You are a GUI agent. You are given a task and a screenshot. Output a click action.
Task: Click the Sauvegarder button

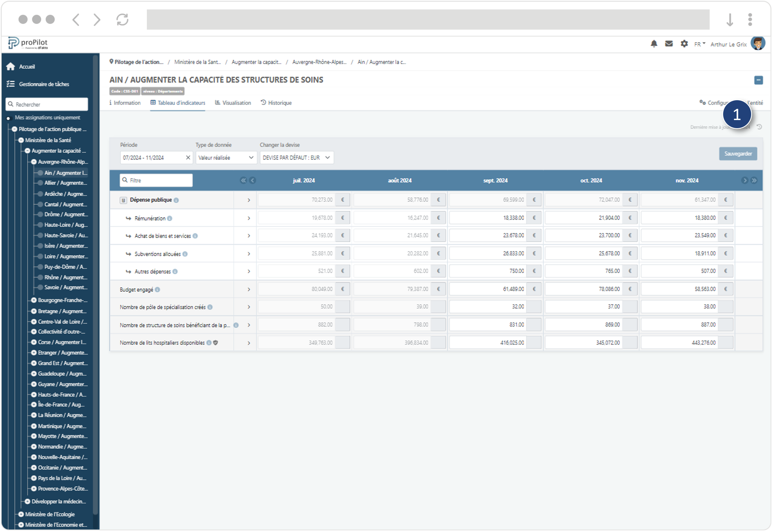tap(738, 154)
